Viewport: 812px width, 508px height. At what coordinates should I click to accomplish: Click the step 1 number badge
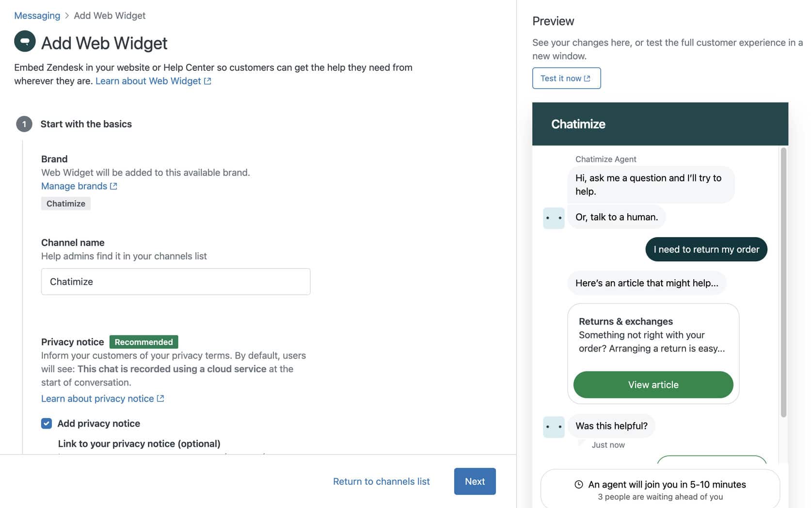coord(24,124)
